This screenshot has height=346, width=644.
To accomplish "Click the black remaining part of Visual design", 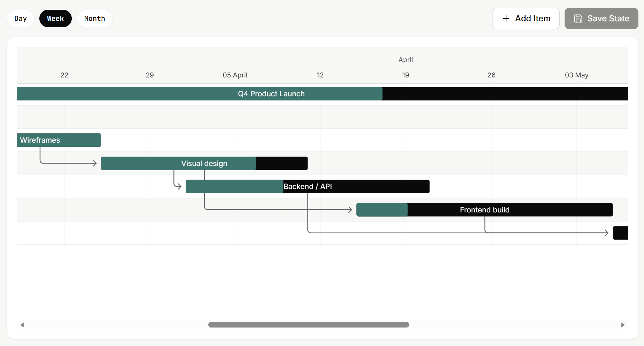I will 282,164.
